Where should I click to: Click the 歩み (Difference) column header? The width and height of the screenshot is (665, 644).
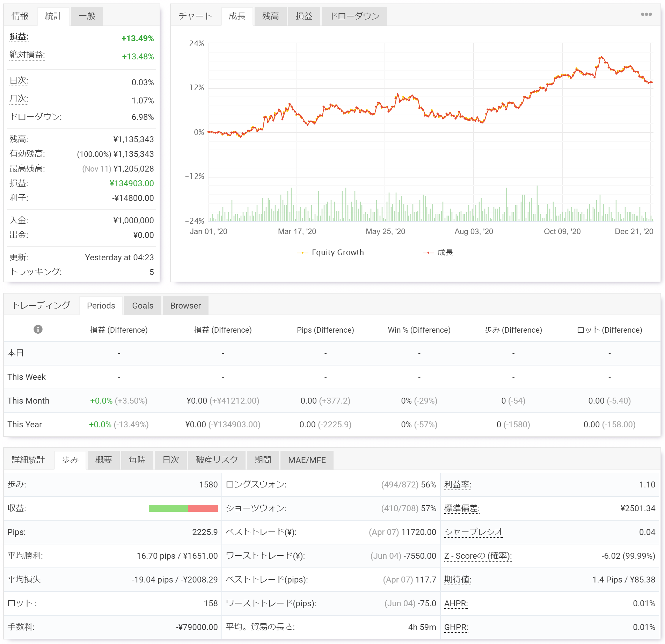(x=513, y=330)
